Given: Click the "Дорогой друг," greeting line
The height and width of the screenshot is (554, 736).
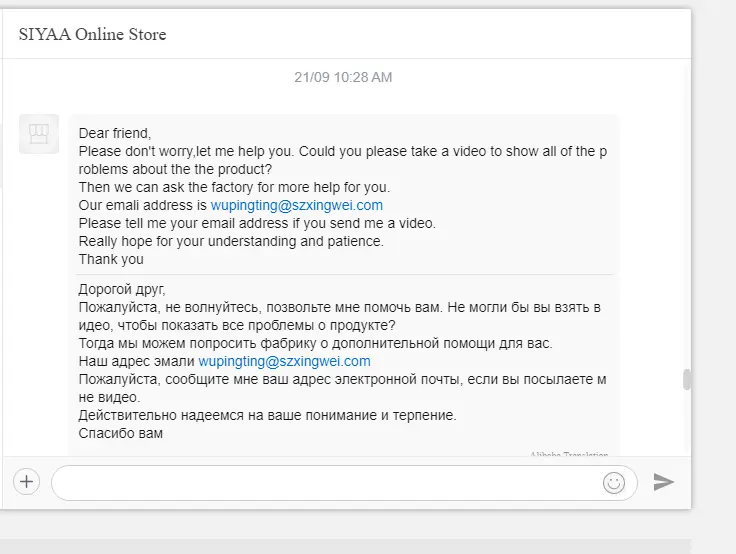Looking at the screenshot, I should 122,289.
